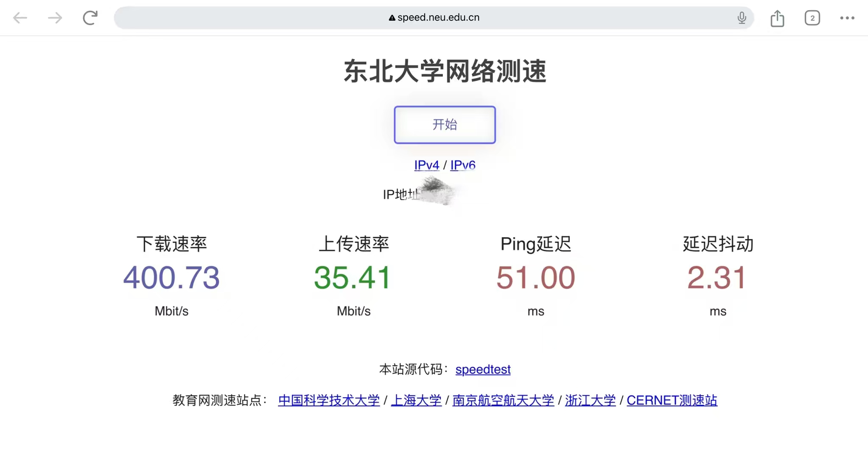This screenshot has height=458, width=868.
Task: Open the speedtest source code link
Action: pos(483,369)
